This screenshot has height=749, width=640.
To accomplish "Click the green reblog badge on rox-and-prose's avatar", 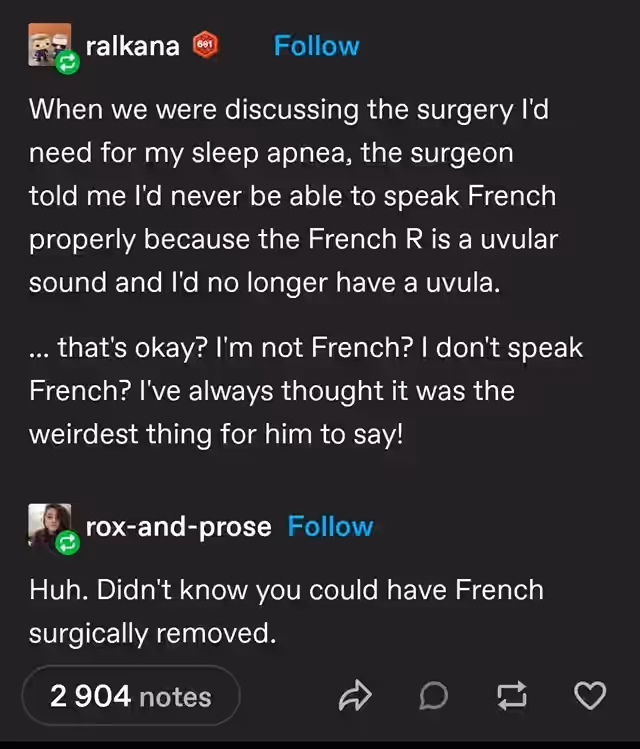I will [x=67, y=542].
